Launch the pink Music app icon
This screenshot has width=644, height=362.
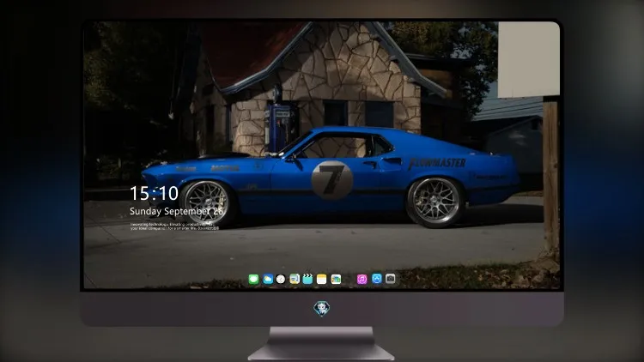pos(361,279)
